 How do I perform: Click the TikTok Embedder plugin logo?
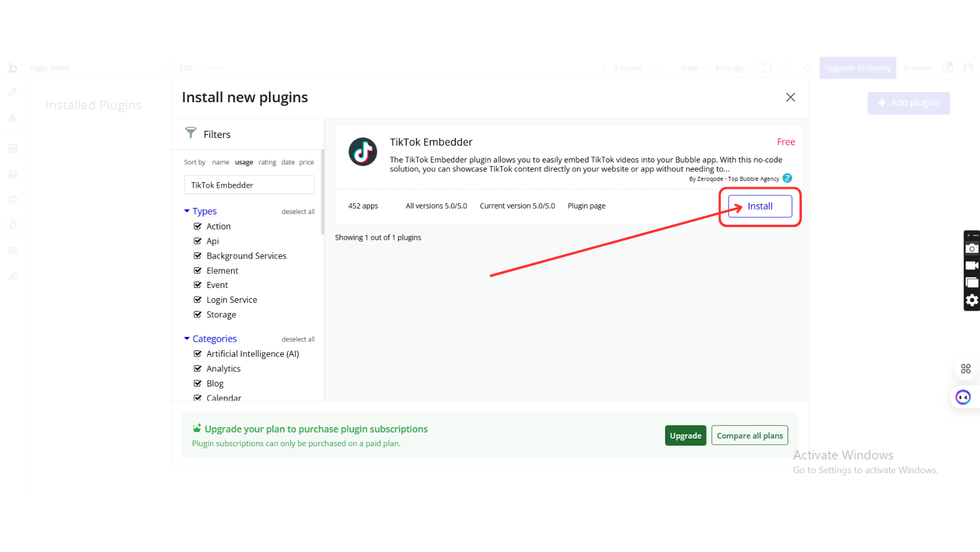pyautogui.click(x=363, y=152)
